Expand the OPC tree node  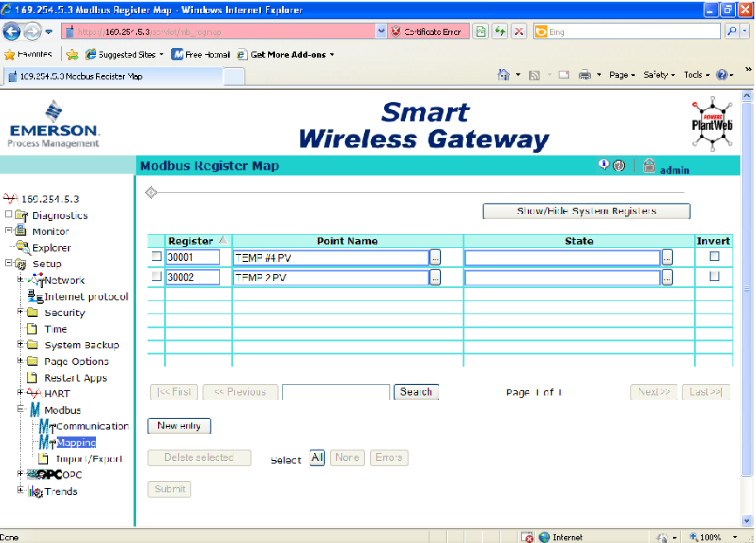(20, 473)
